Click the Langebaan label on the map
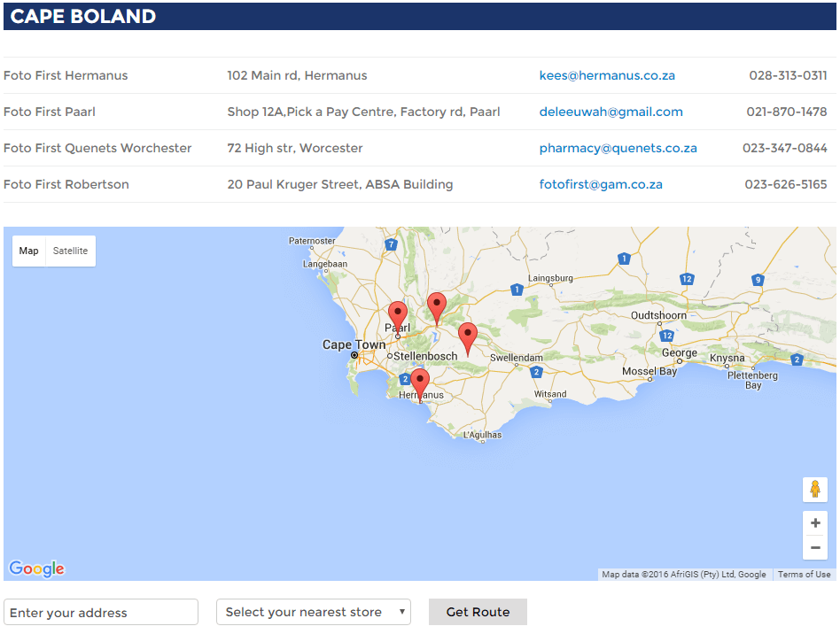Image resolution: width=840 pixels, height=634 pixels. tap(324, 264)
